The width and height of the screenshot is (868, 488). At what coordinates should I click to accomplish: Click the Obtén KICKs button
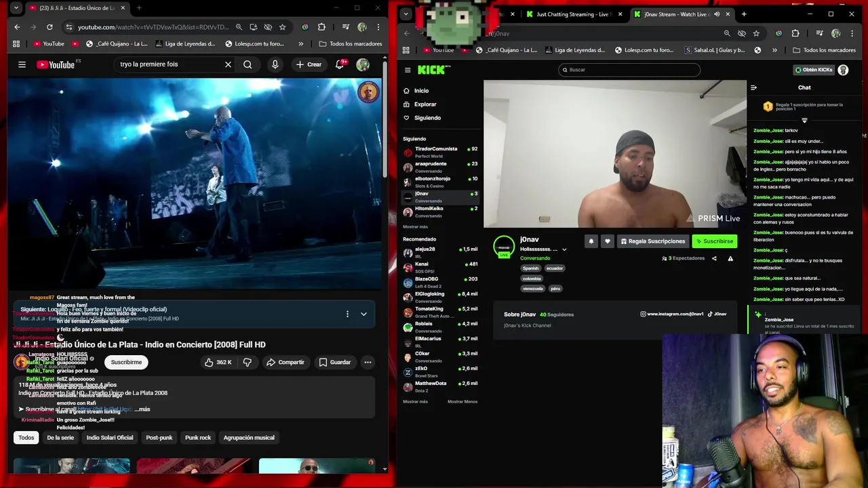tap(813, 70)
